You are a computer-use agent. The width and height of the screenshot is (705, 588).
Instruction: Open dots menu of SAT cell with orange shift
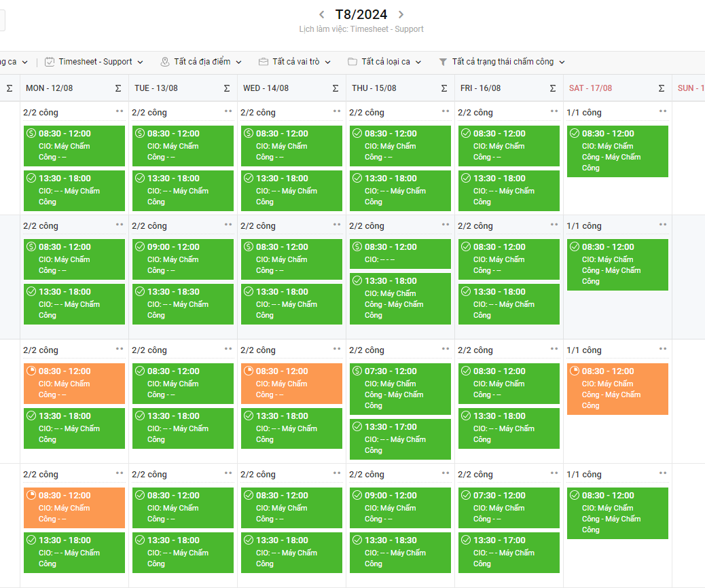coord(663,349)
